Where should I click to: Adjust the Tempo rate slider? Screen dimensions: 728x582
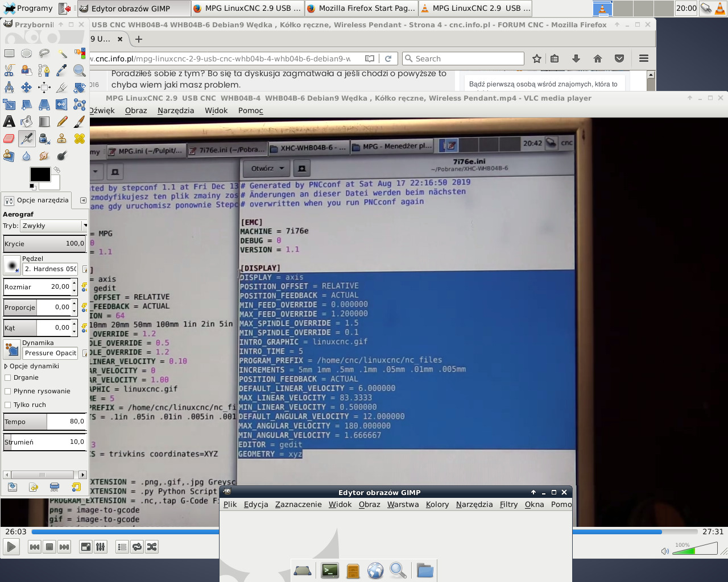tap(44, 421)
